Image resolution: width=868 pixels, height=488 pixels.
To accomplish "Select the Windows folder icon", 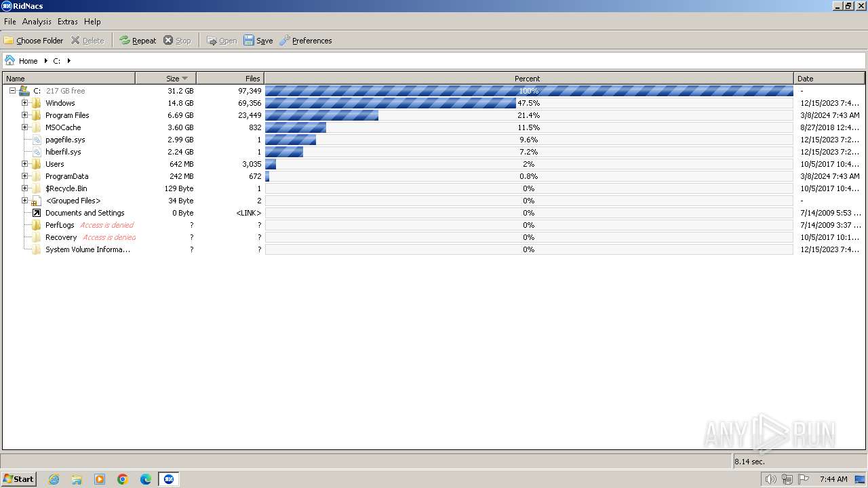I will click(x=37, y=103).
